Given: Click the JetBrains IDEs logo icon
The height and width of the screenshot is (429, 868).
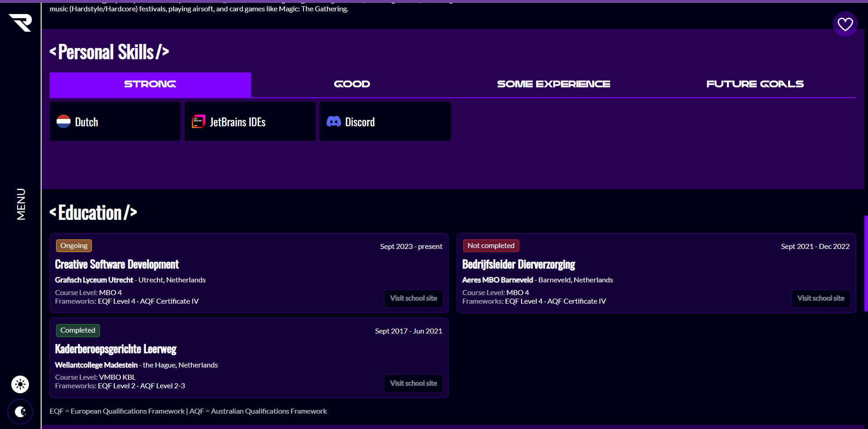Looking at the screenshot, I should [x=198, y=121].
